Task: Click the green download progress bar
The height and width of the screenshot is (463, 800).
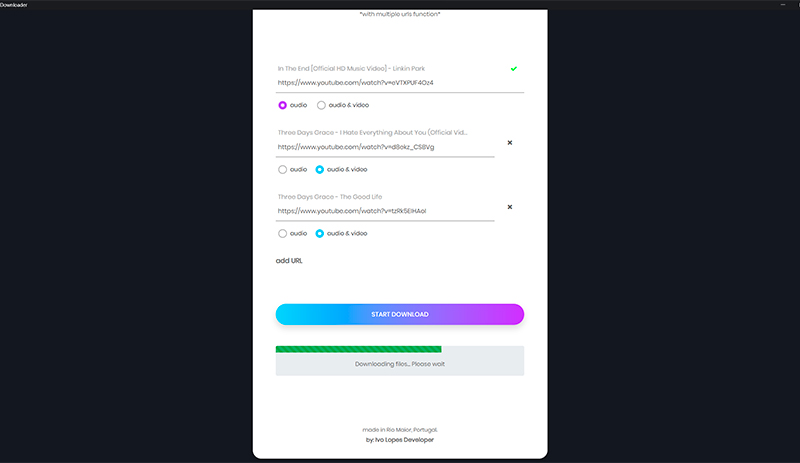Action: tap(358, 349)
